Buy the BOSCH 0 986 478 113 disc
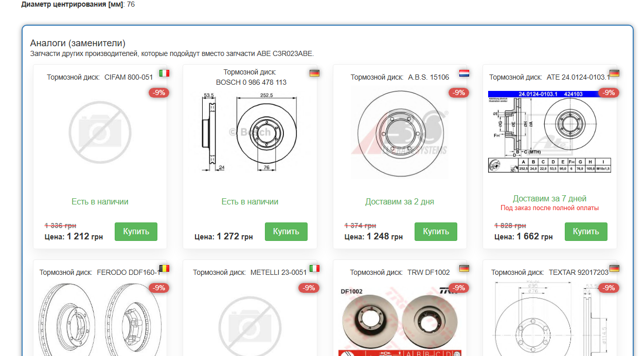The height and width of the screenshot is (356, 644). (x=286, y=232)
